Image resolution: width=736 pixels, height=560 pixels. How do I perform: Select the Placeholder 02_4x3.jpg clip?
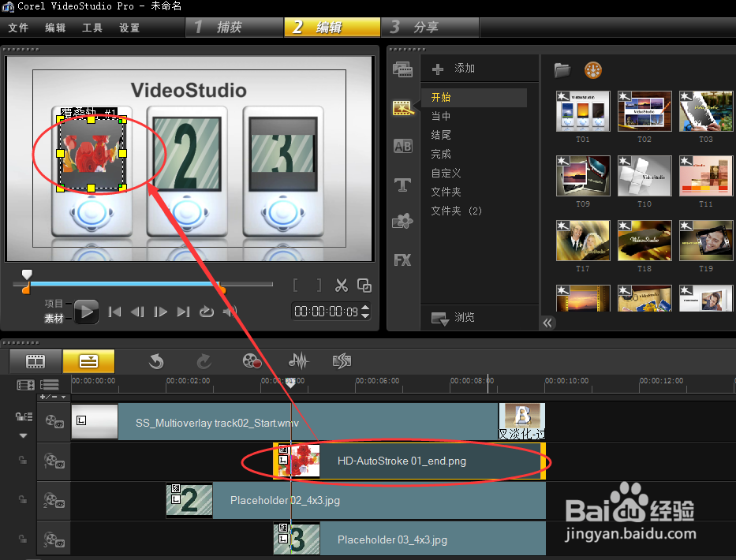(x=356, y=500)
